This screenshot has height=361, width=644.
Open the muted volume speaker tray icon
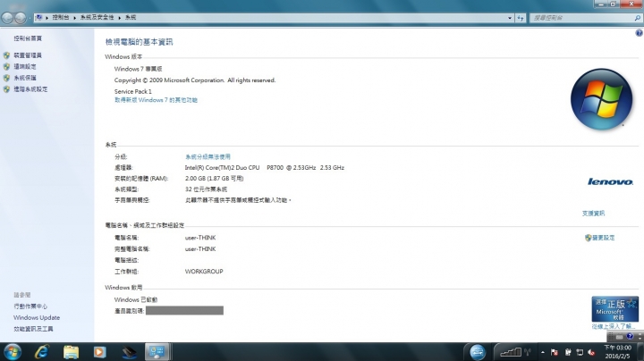click(x=591, y=352)
